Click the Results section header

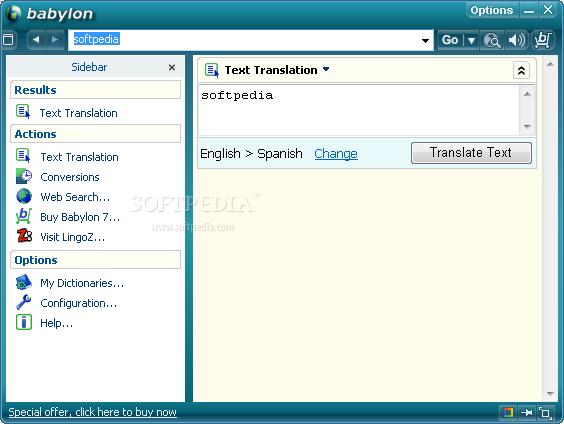pyautogui.click(x=95, y=90)
